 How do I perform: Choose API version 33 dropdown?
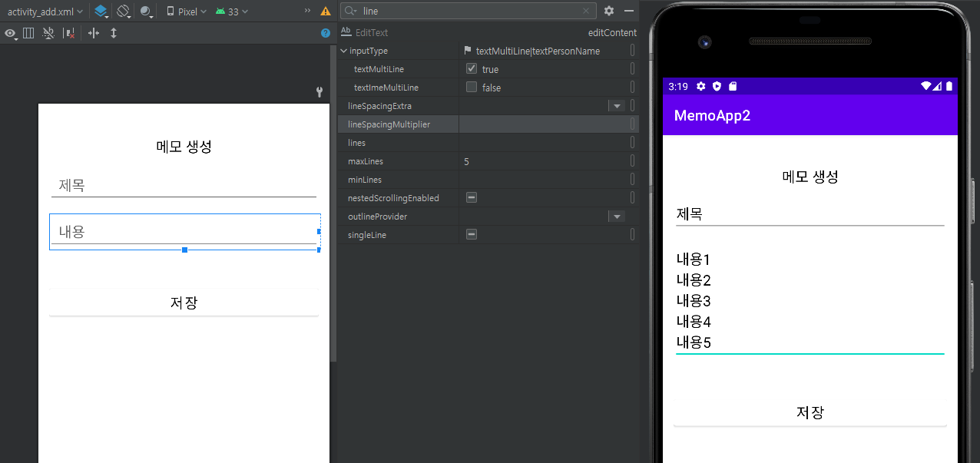(232, 12)
